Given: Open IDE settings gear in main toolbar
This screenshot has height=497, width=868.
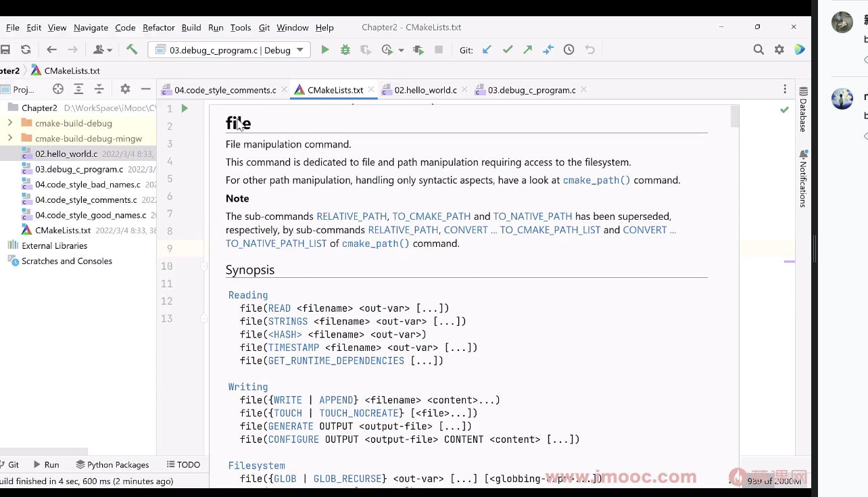Looking at the screenshot, I should pos(779,49).
